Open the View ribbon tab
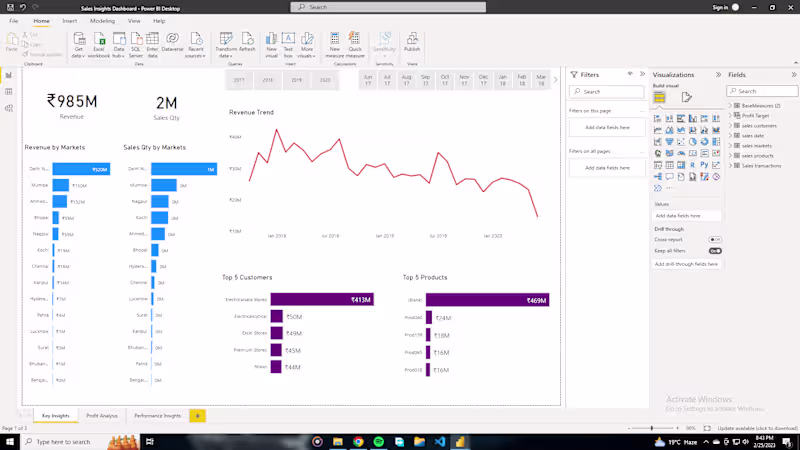Image resolution: width=800 pixels, height=450 pixels. click(134, 21)
